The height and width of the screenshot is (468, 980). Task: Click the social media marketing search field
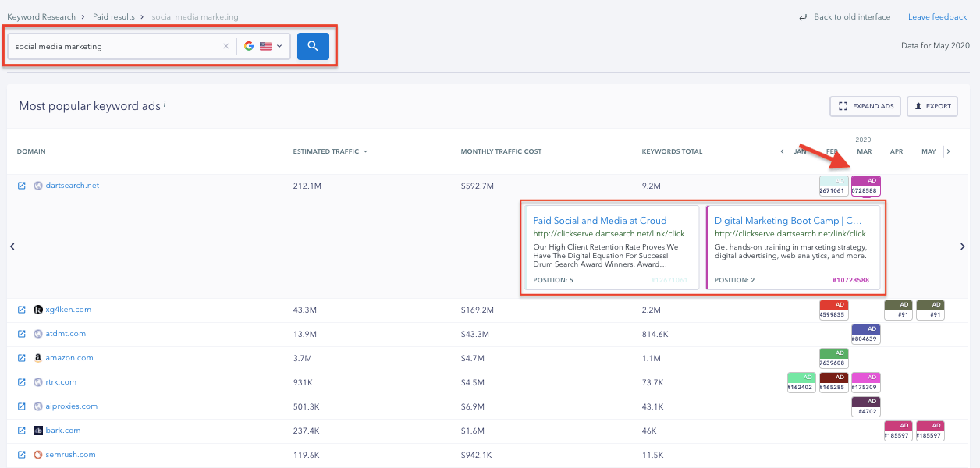[x=113, y=46]
